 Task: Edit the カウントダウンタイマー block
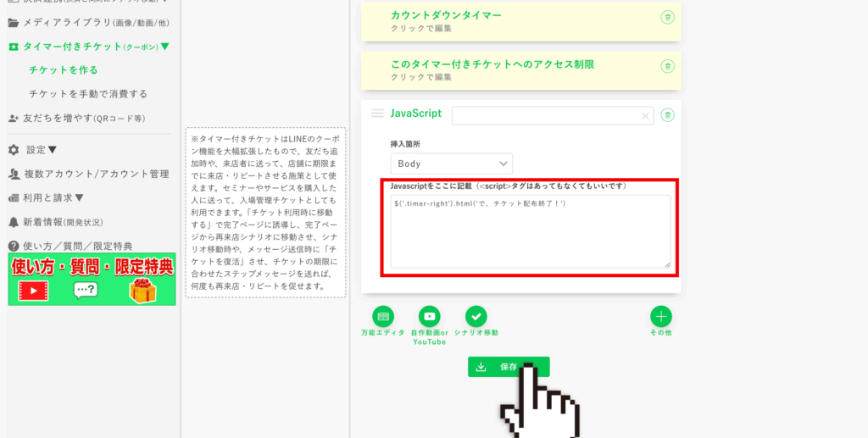click(x=521, y=21)
